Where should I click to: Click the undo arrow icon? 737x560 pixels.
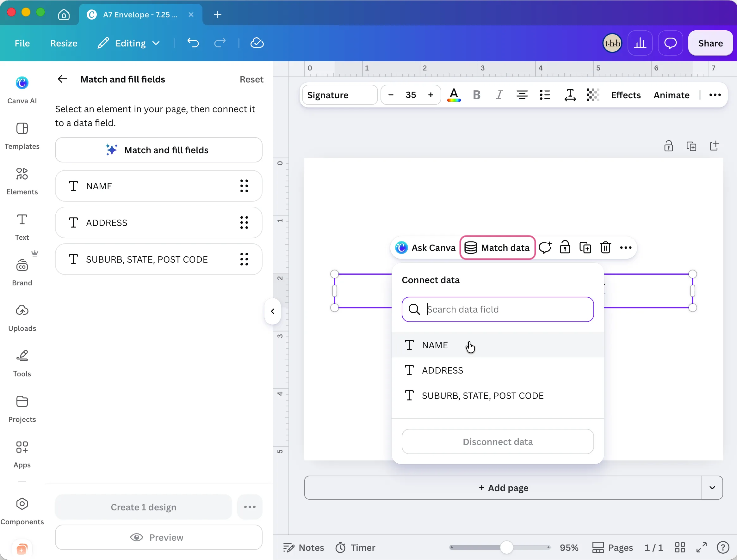pyautogui.click(x=193, y=43)
